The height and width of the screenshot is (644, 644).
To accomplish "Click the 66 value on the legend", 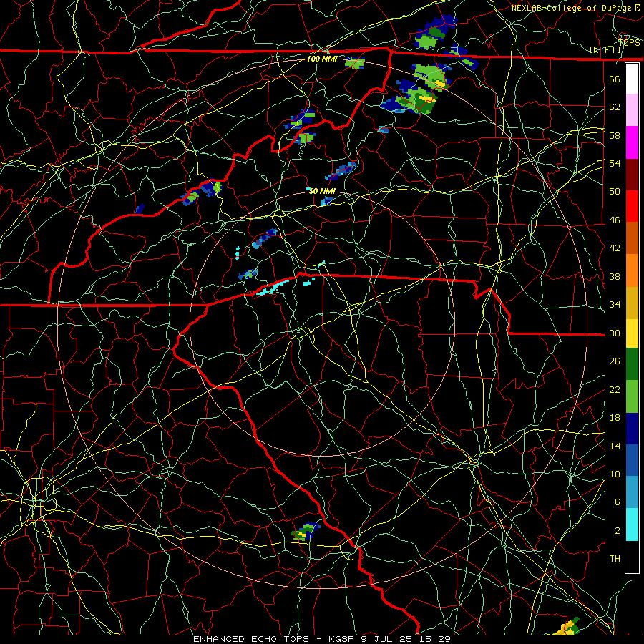I will point(615,79).
